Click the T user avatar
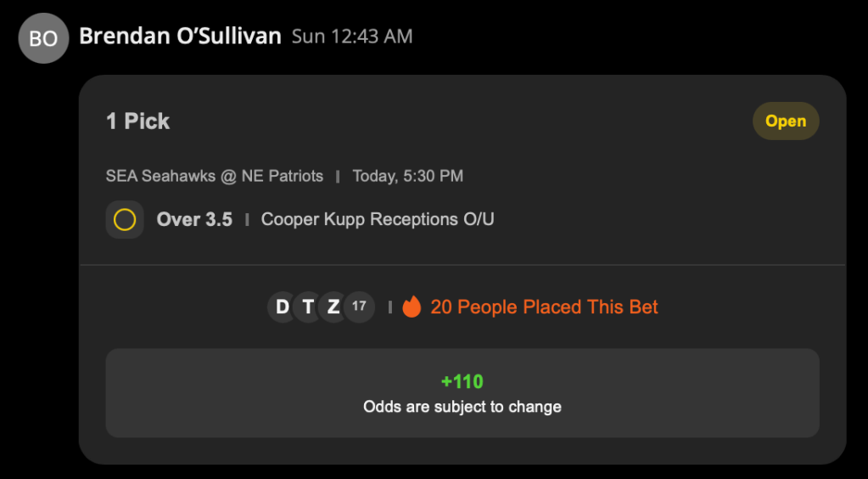The image size is (868, 479). [308, 307]
